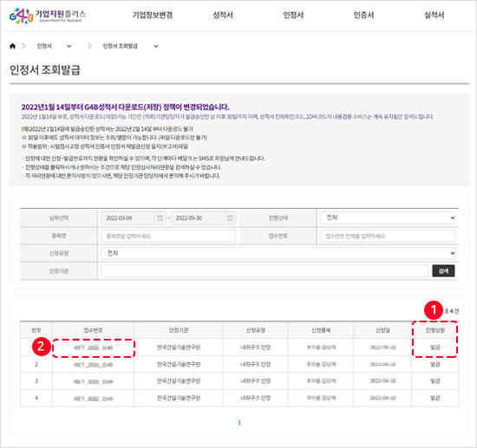
Task: Click into the 인정기관 text field
Action: (265, 271)
